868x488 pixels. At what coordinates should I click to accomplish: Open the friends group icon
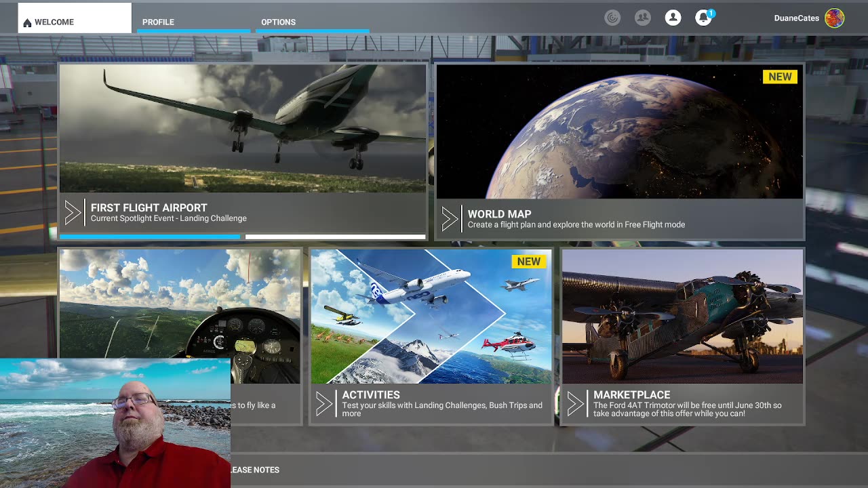tap(643, 18)
